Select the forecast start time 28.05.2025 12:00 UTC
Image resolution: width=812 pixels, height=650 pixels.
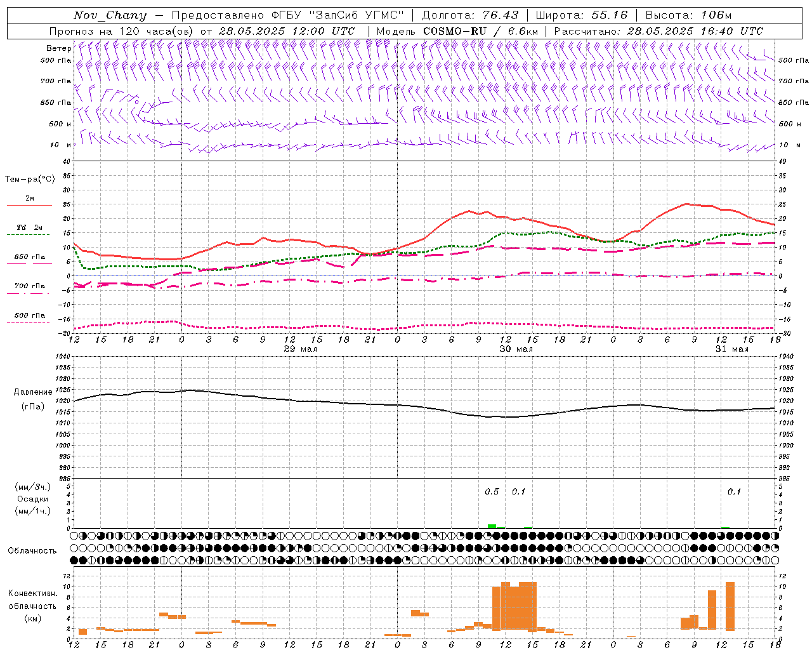pos(286,31)
